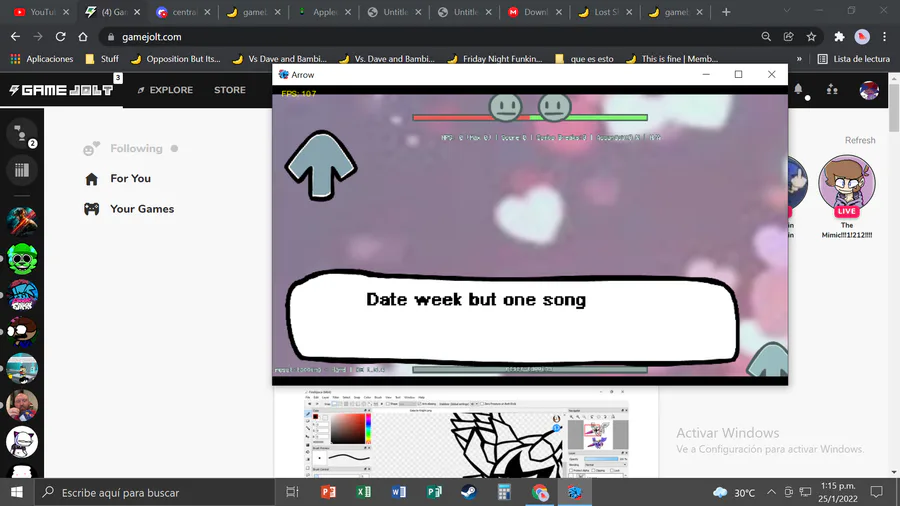
Task: Open the library icon in left sidebar
Action: click(22, 170)
